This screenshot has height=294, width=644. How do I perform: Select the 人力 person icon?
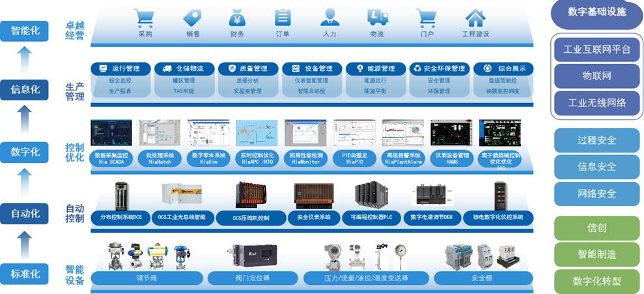(329, 18)
